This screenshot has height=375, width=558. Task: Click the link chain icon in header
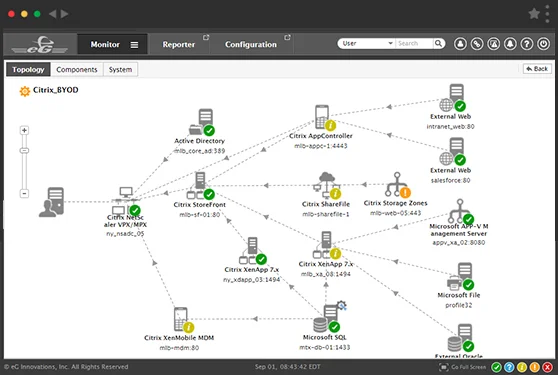pos(477,44)
